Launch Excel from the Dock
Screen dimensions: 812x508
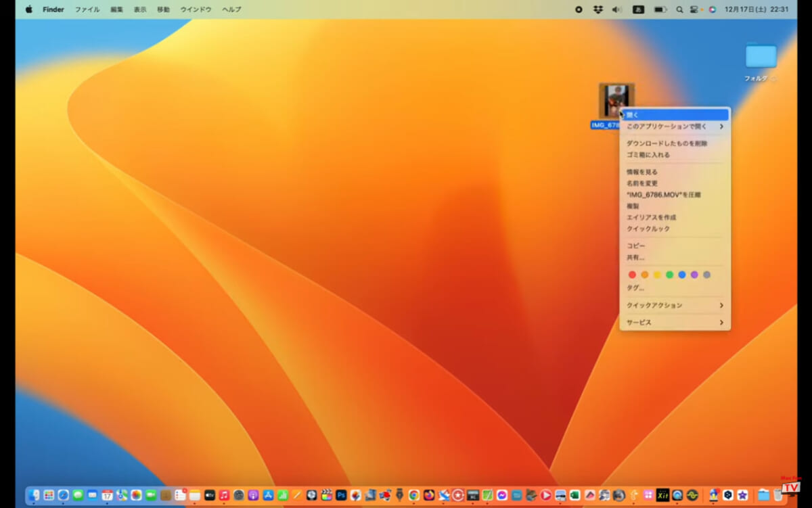(575, 495)
